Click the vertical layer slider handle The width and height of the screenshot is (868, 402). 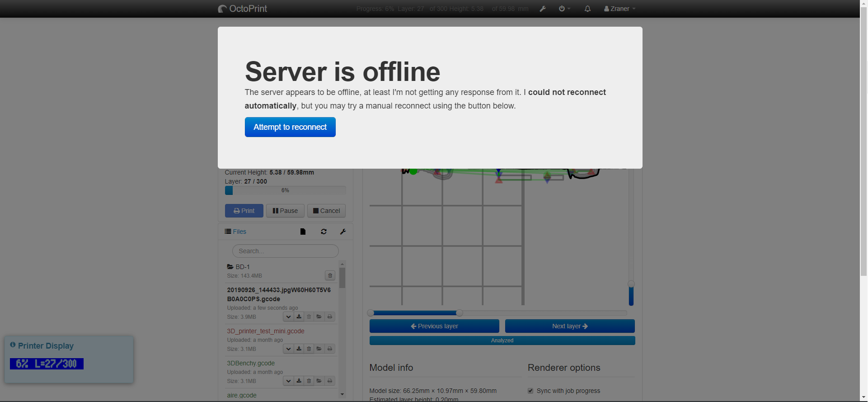point(631,284)
